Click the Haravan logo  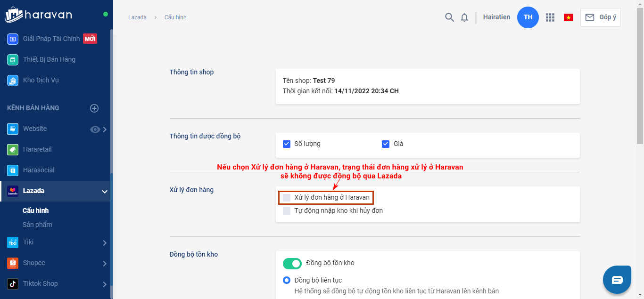[39, 15]
